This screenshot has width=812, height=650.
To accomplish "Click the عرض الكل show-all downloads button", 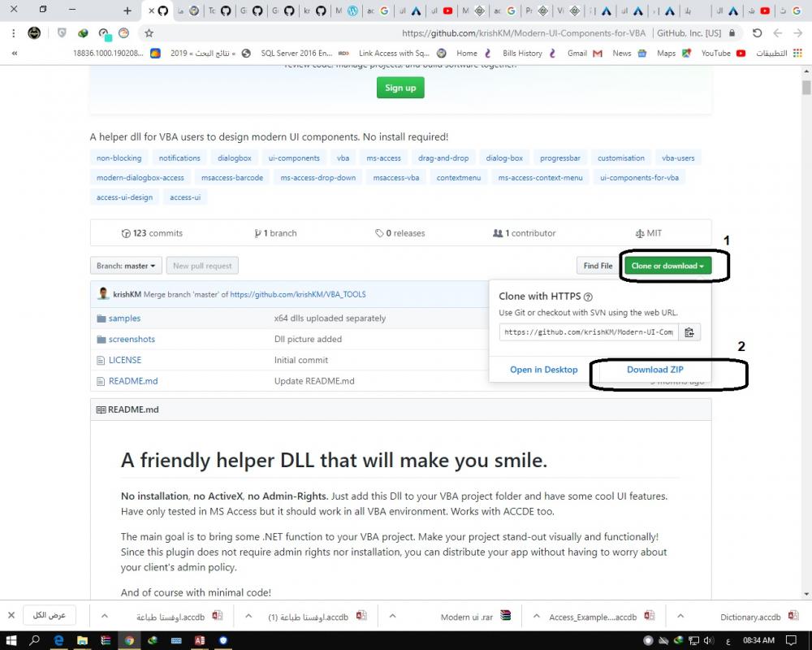I will (50, 615).
